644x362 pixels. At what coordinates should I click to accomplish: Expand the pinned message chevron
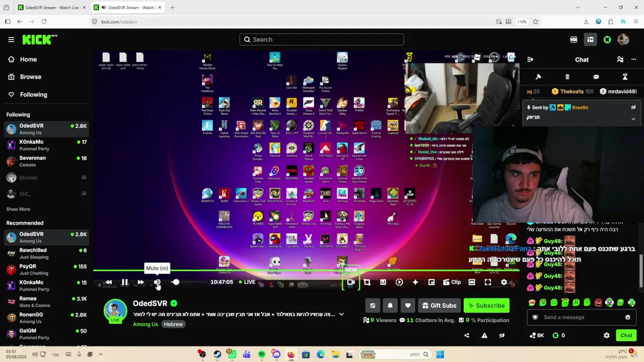633,119
